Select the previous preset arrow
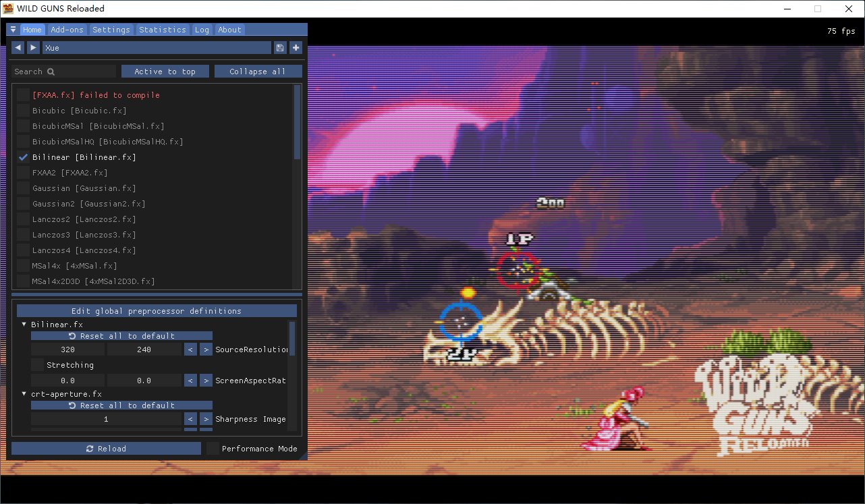Screen dimensions: 865x504 [x=18, y=47]
